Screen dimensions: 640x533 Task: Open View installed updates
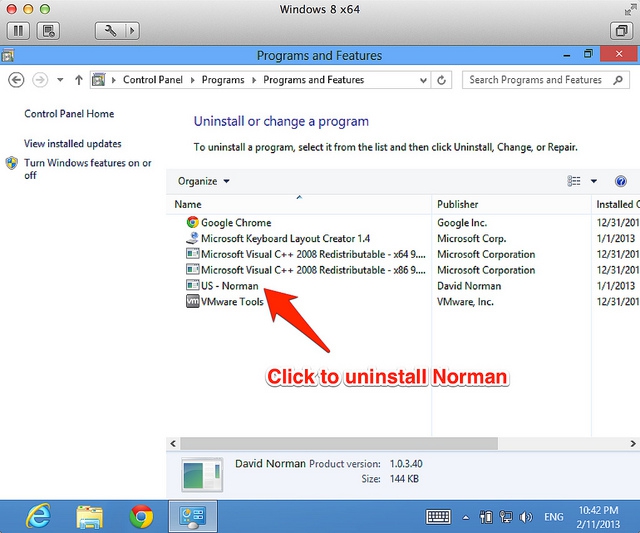click(73, 144)
